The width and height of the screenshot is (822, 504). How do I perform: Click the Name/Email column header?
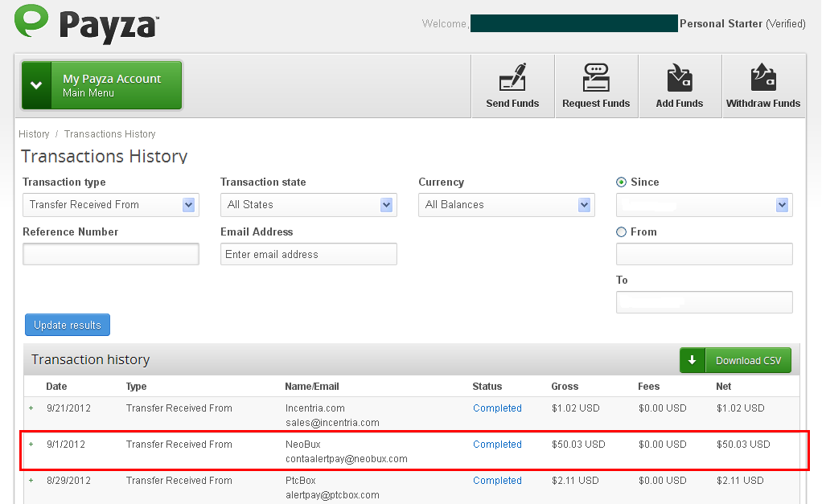(312, 387)
